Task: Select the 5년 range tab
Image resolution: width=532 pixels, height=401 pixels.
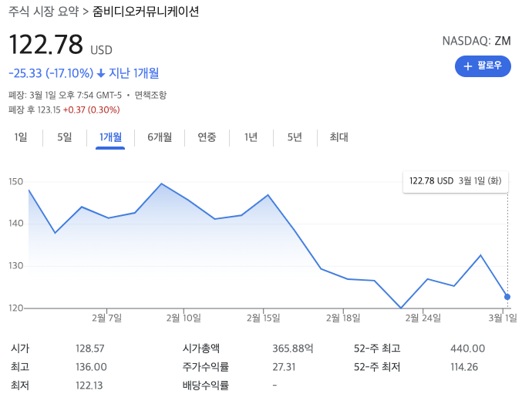Action: [x=295, y=137]
